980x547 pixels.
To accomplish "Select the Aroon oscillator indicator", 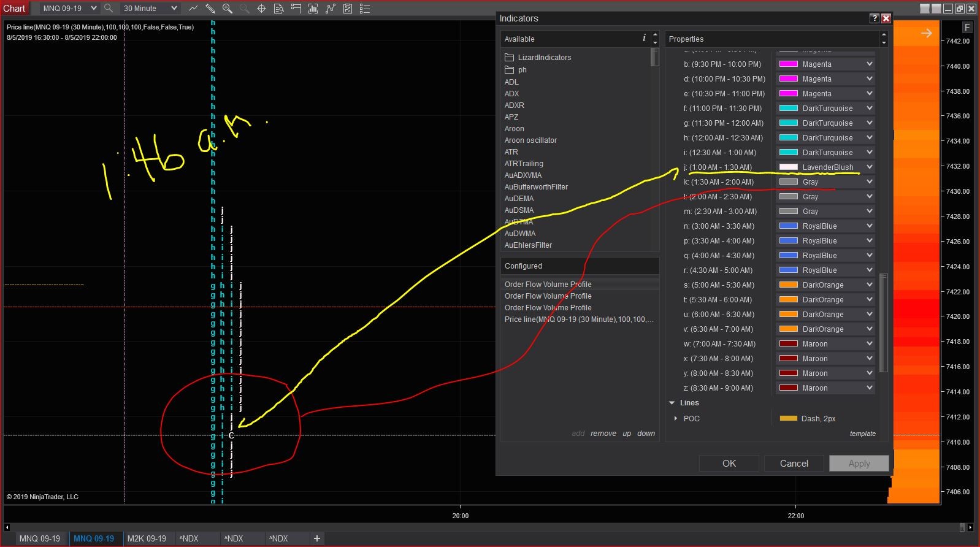I will [531, 140].
